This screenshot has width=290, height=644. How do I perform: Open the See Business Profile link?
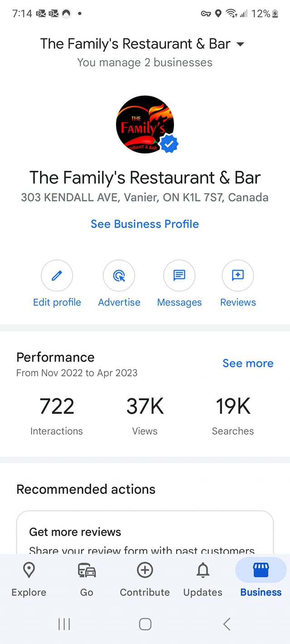145,224
